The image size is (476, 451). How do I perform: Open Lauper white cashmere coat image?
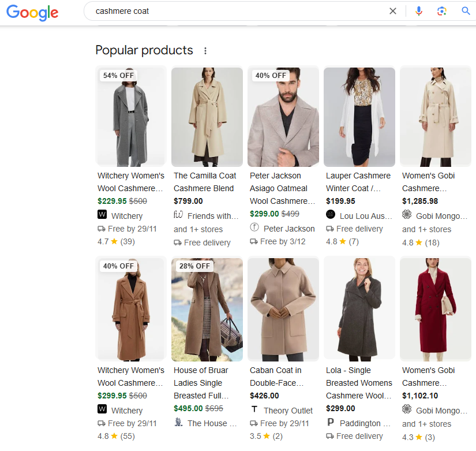(x=359, y=117)
